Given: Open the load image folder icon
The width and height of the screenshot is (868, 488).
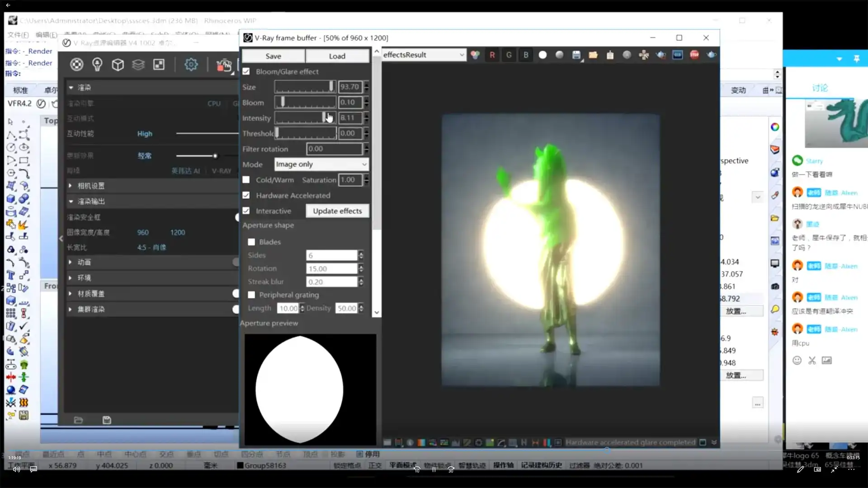Looking at the screenshot, I should [593, 55].
